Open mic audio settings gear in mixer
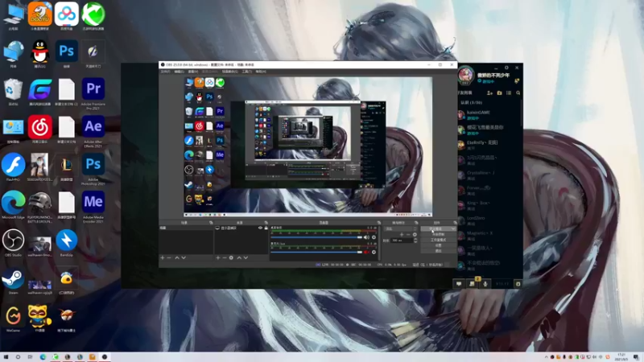The height and width of the screenshot is (362, 644). [374, 252]
